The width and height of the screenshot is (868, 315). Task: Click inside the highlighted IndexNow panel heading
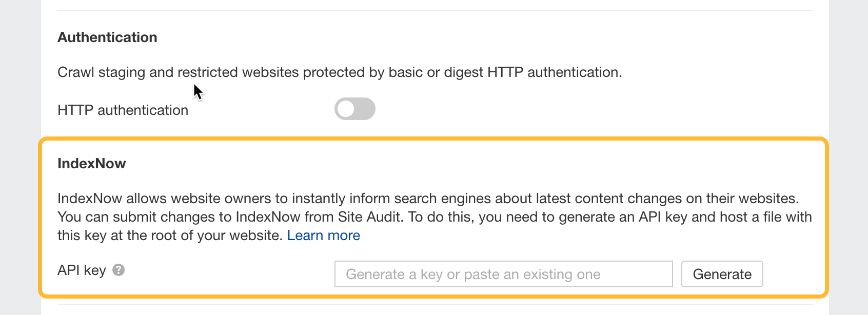(x=91, y=164)
